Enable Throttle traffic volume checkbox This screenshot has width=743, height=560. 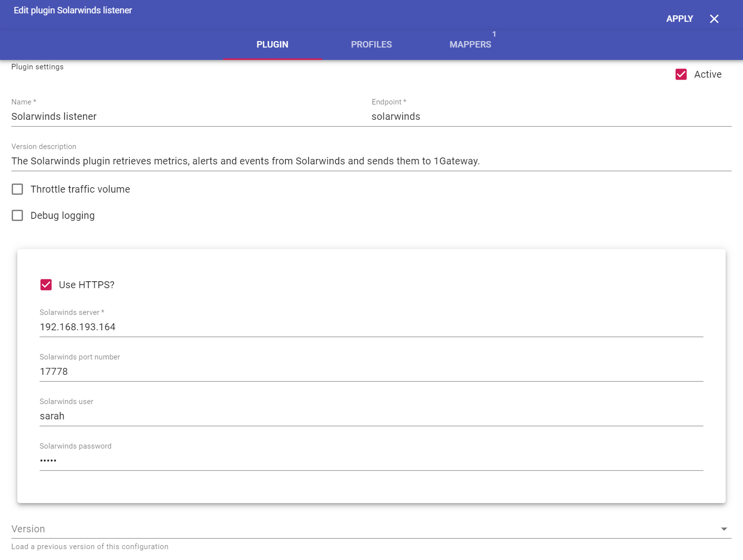click(17, 189)
